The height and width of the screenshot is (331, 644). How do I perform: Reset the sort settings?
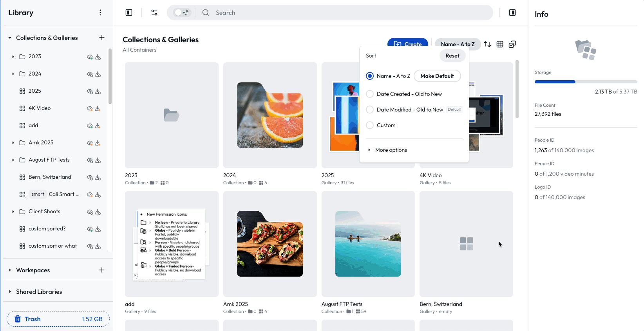[452, 56]
